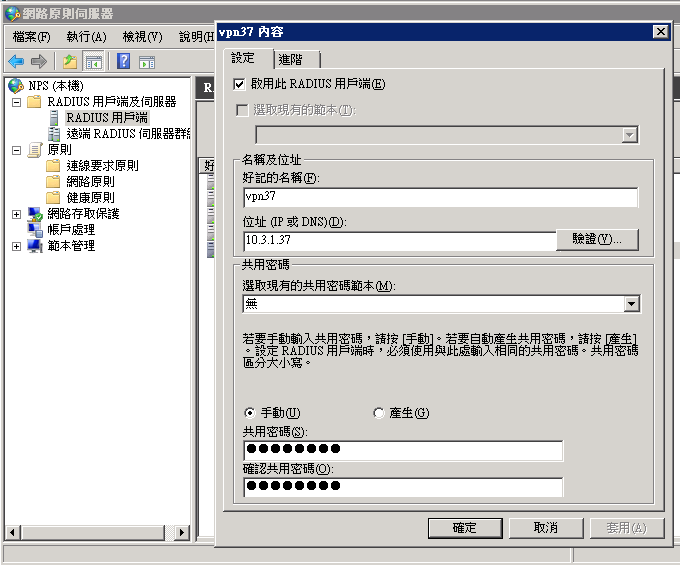This screenshot has width=680, height=565.
Task: Toggle 啟用此 RADIUS 用戶端 checkbox
Action: tap(239, 84)
